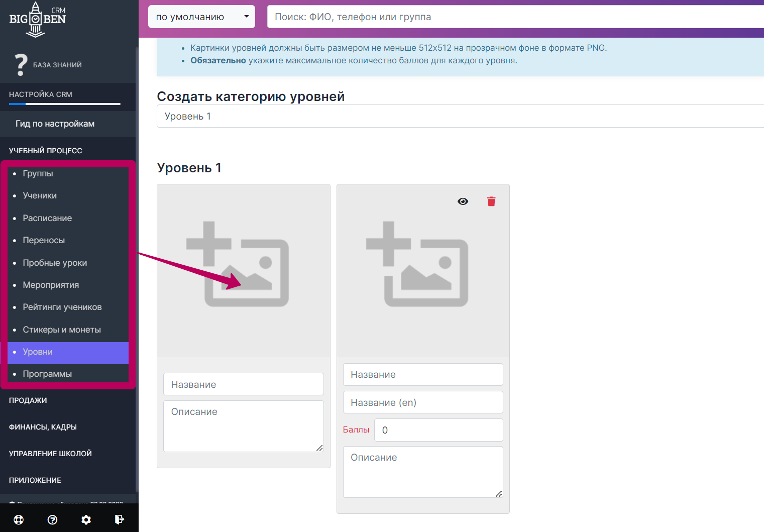Click the logout door icon

119,519
